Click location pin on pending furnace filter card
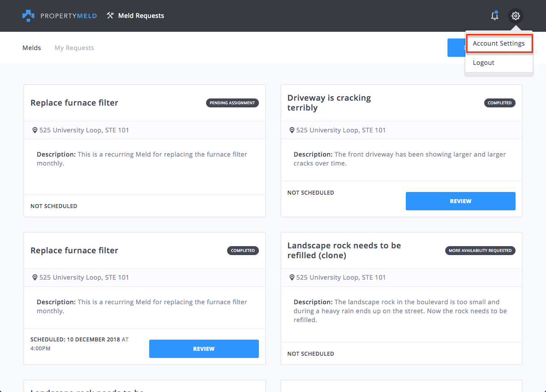This screenshot has height=392, width=546. coord(35,130)
